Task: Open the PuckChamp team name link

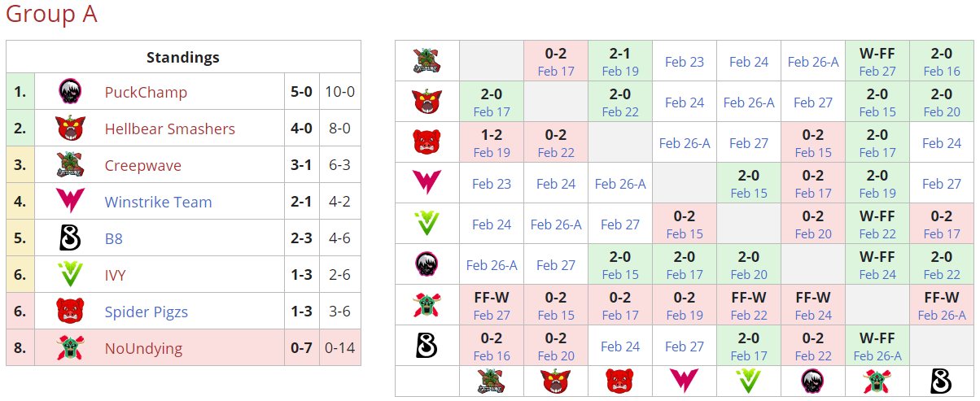Action: (x=146, y=93)
